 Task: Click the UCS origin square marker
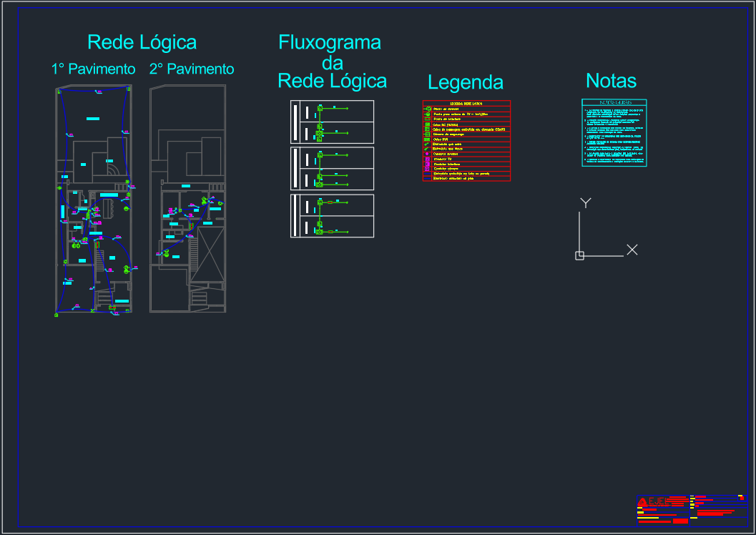tap(579, 255)
